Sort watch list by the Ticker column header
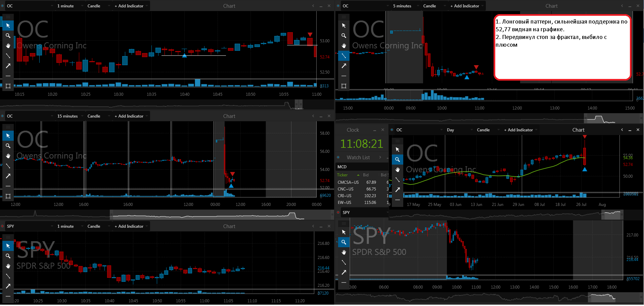 [342, 175]
